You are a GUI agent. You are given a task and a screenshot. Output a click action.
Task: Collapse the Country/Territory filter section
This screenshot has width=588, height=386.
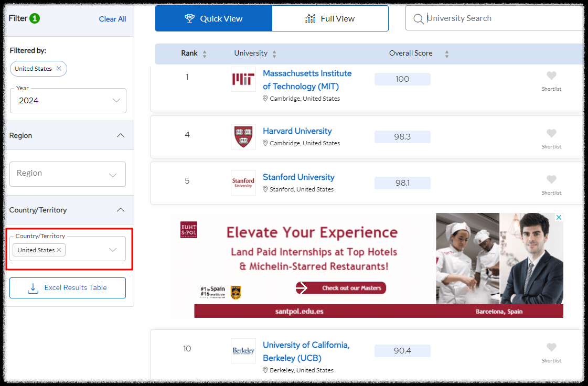pyautogui.click(x=120, y=210)
